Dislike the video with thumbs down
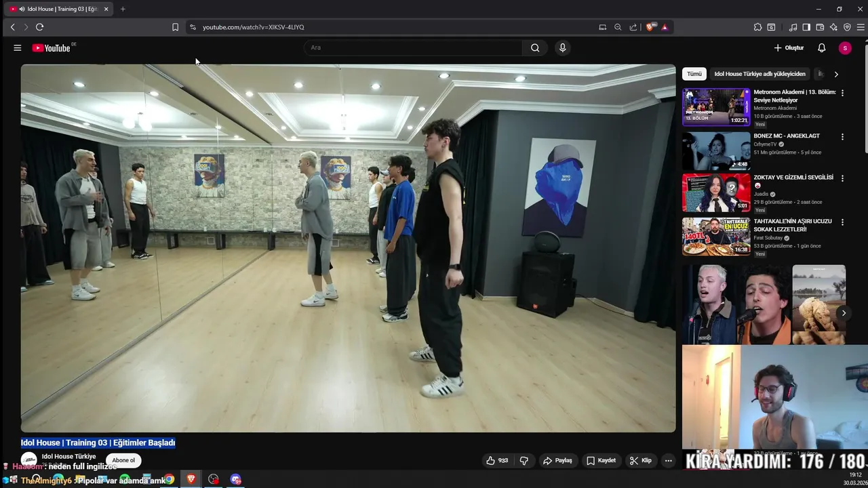The width and height of the screenshot is (868, 488). tap(524, 460)
